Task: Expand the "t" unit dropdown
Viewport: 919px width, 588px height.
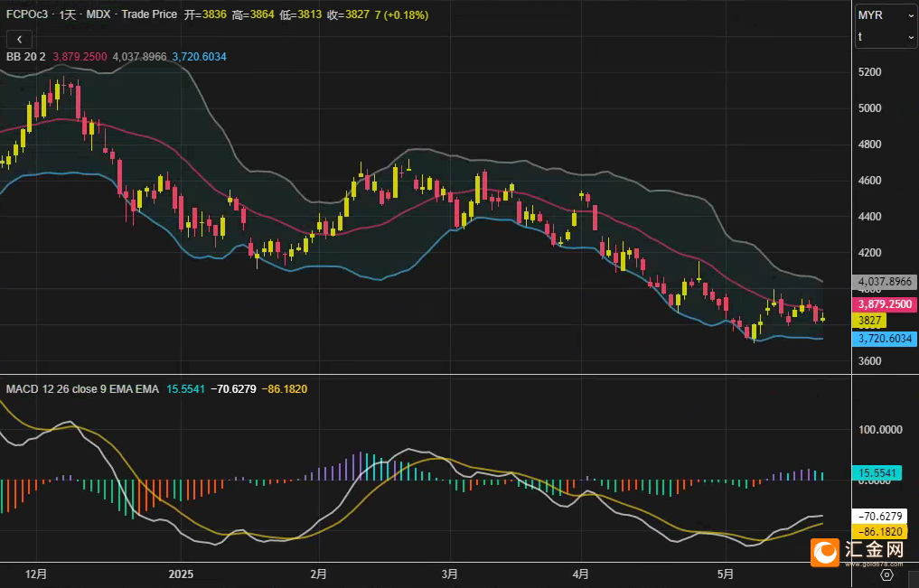Action: [x=886, y=37]
